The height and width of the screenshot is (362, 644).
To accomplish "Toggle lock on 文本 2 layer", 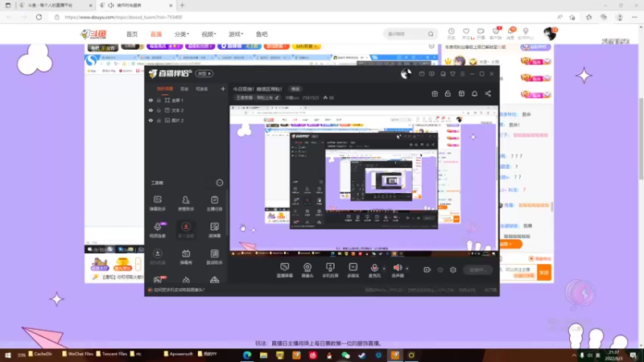I will [x=159, y=110].
